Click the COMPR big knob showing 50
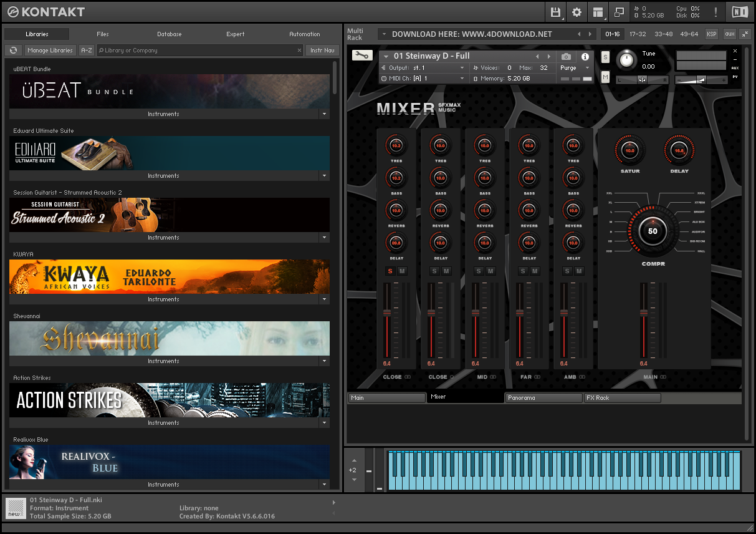756x534 pixels. (x=653, y=231)
